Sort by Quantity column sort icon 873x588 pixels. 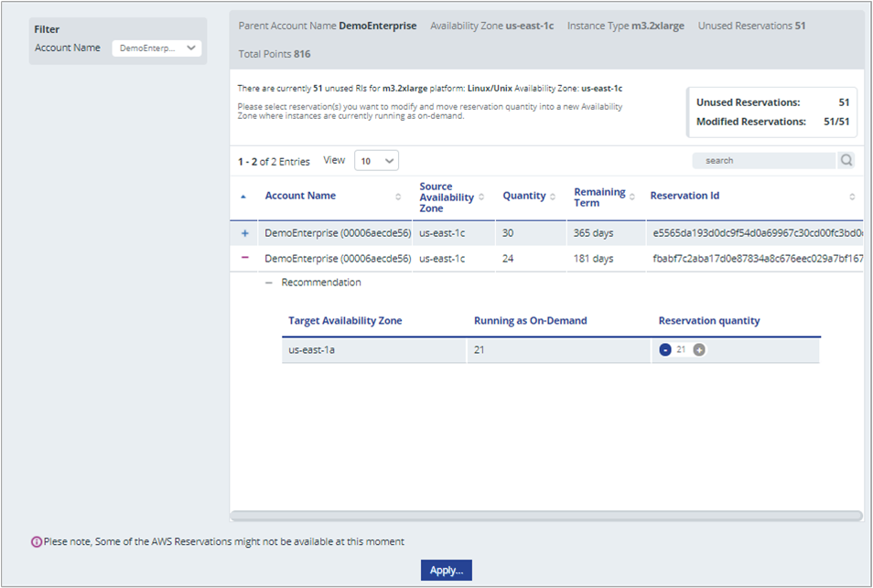(553, 197)
